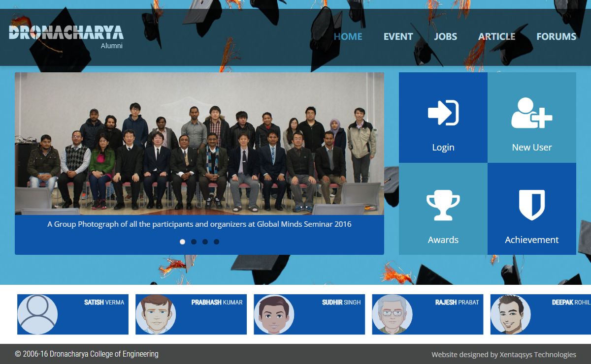Click the Global Minds Seminar group photo

click(199, 144)
